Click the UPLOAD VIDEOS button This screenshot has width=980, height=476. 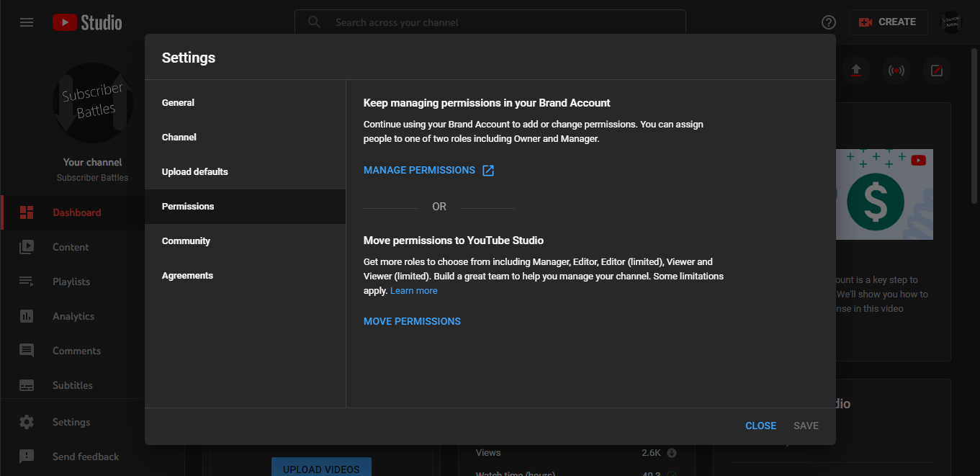321,467
